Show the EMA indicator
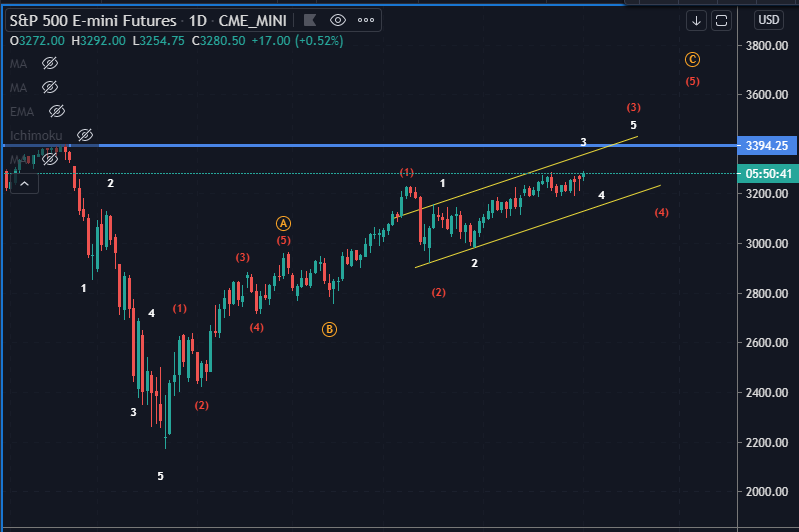The image size is (799, 532). point(57,111)
